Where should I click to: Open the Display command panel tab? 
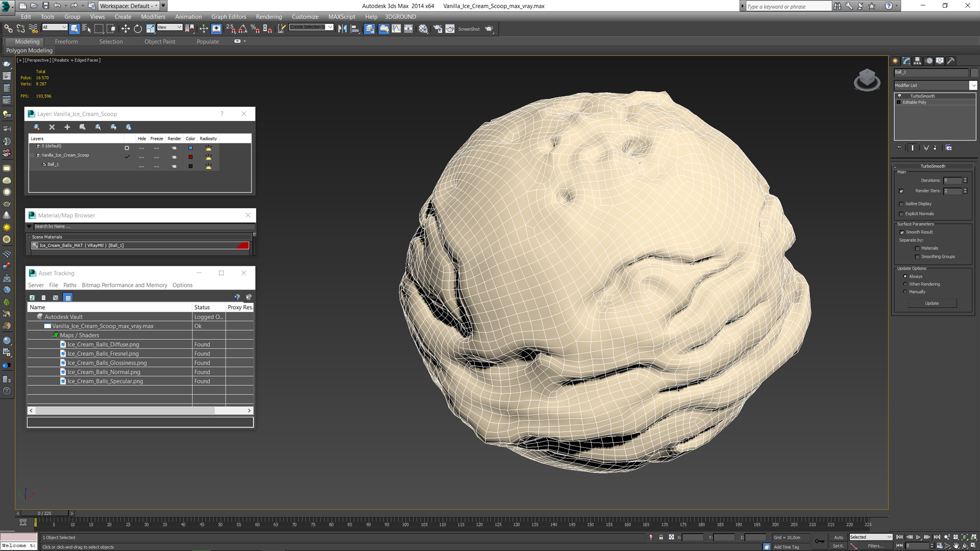pyautogui.click(x=940, y=61)
